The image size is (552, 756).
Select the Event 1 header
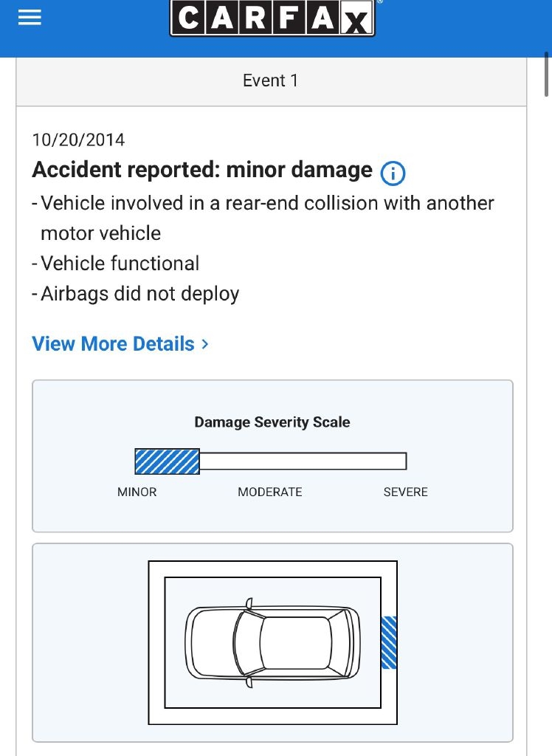(x=271, y=80)
